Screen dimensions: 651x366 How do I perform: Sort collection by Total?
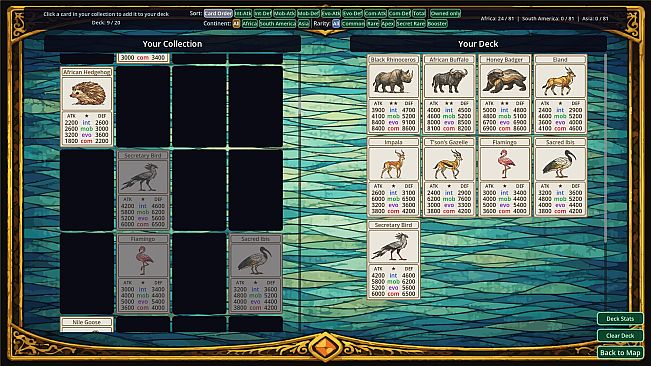click(419, 13)
